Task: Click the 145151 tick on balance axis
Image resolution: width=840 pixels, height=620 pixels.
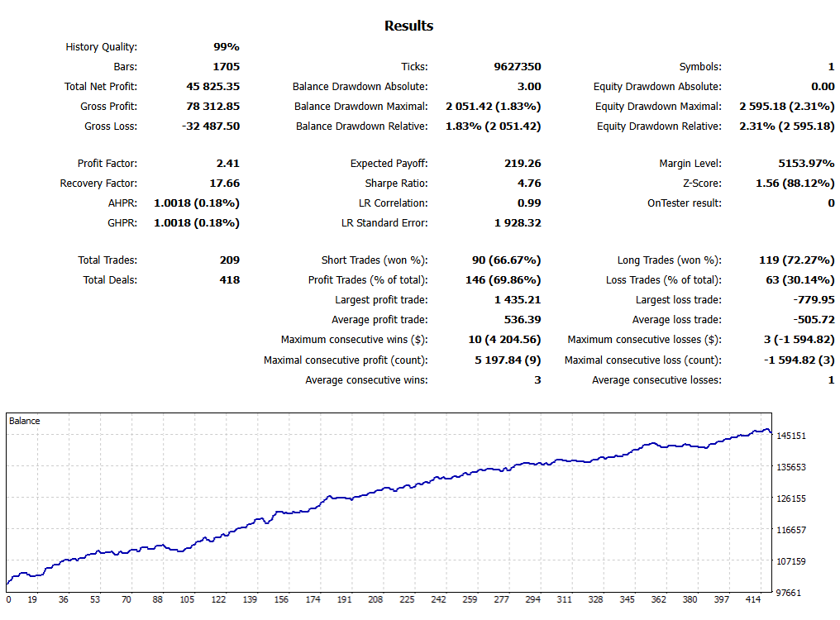Action: [x=791, y=436]
